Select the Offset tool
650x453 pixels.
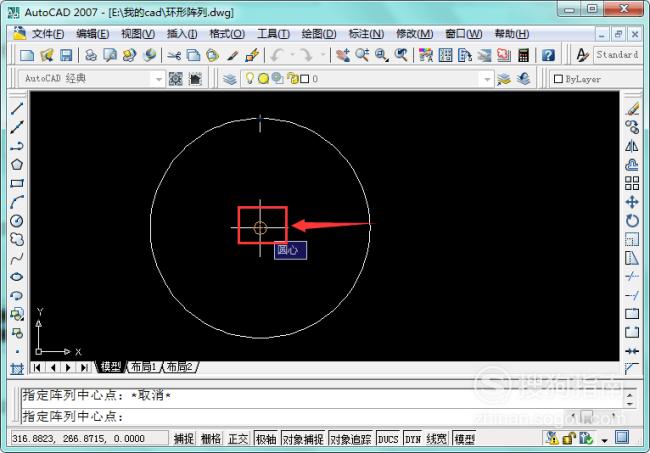coord(632,165)
